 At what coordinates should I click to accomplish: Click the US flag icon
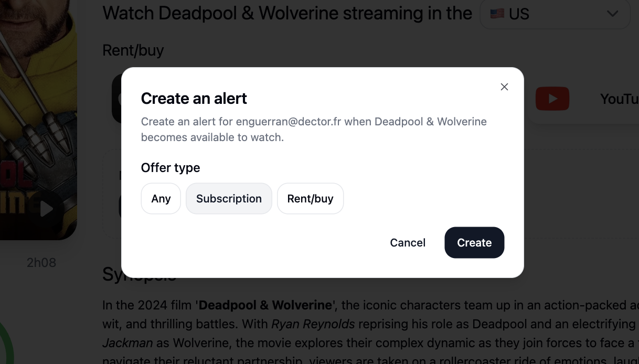pos(497,14)
